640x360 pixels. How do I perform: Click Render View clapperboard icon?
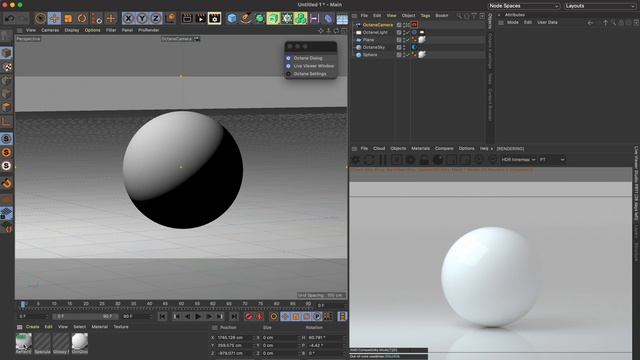(187, 18)
